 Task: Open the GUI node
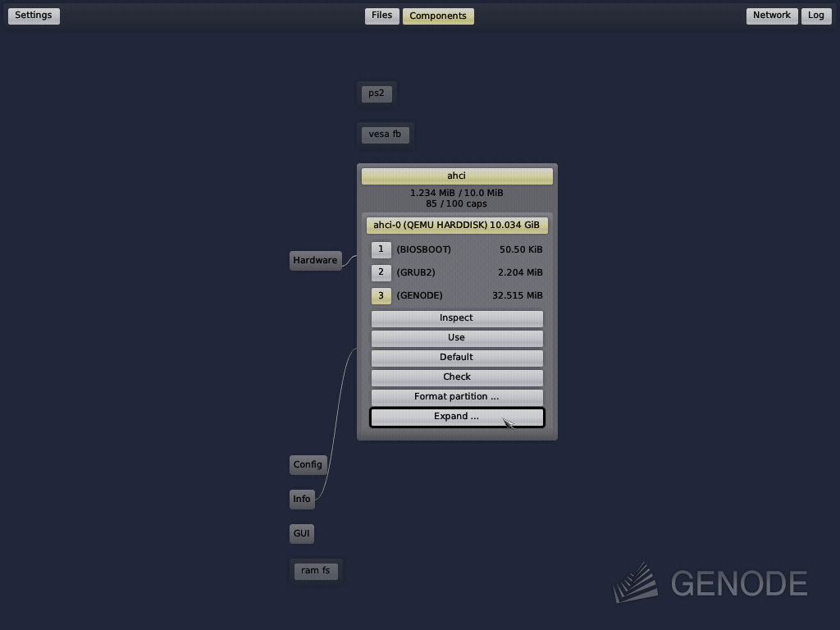[x=301, y=533]
